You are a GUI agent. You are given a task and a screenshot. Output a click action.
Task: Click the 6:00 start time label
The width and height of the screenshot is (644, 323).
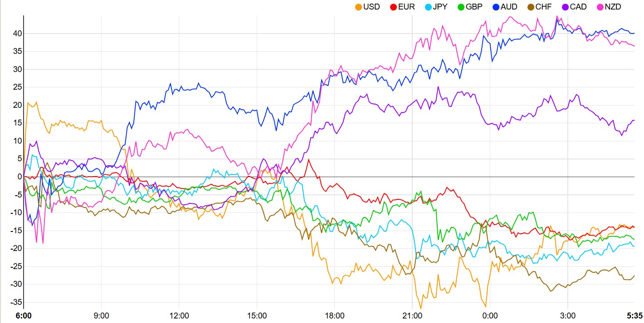click(23, 316)
